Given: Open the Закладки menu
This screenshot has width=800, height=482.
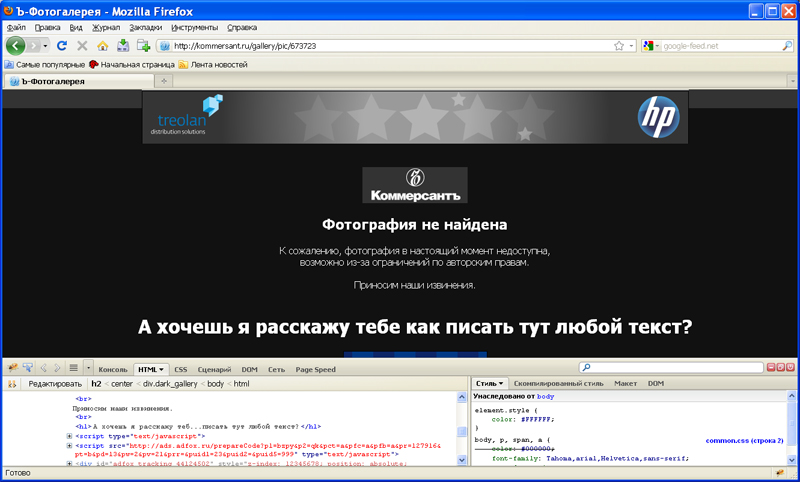Looking at the screenshot, I should pos(145,27).
